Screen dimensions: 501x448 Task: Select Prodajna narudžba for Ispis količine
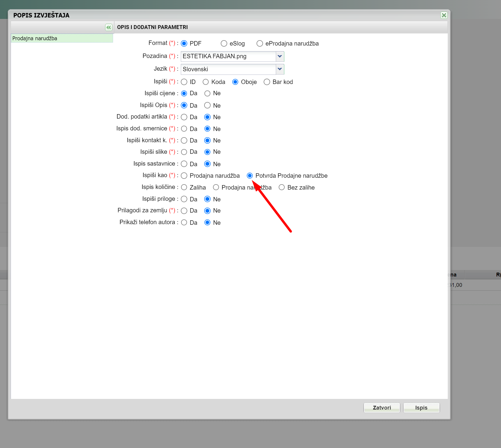[216, 187]
